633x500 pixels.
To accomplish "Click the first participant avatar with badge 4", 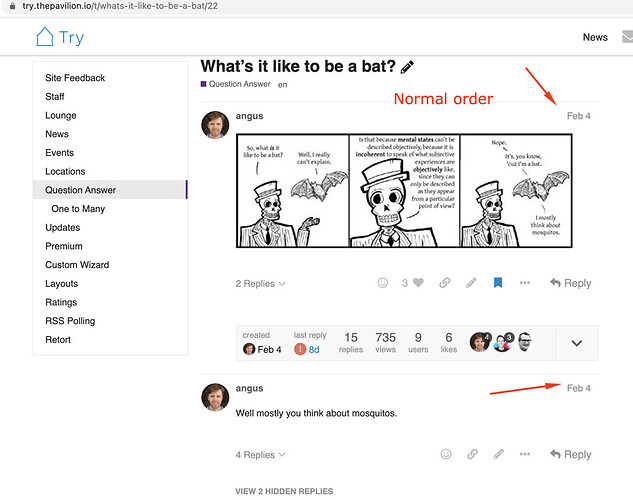I will click(x=480, y=343).
